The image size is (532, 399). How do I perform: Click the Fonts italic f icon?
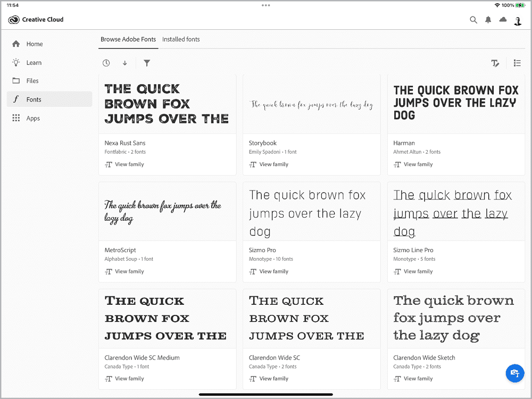tap(16, 99)
